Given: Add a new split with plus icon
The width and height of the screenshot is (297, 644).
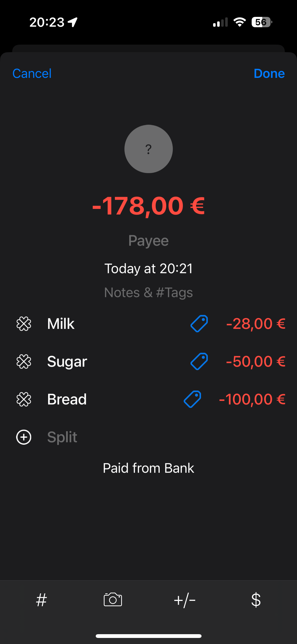Looking at the screenshot, I should coord(24,437).
